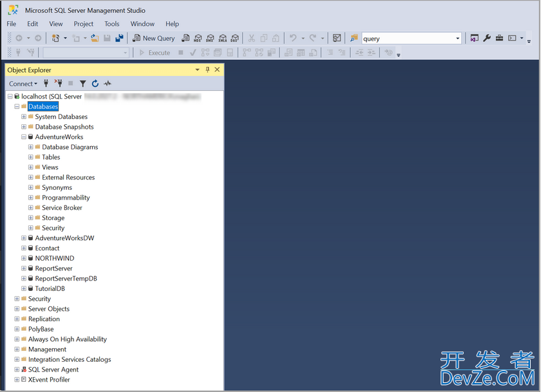The image size is (541, 392).
Task: Toggle the Object Explorer auto-hide pin
Action: pyautogui.click(x=207, y=70)
